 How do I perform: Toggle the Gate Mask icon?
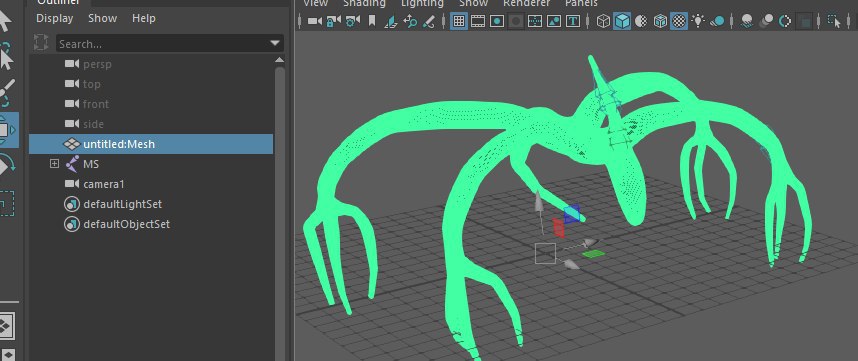(515, 21)
